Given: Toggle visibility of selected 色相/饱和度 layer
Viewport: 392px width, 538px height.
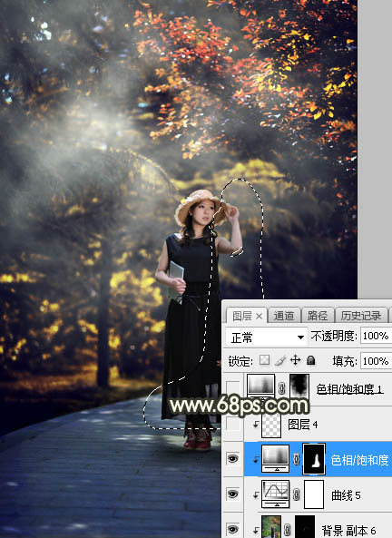Looking at the screenshot, I should (233, 459).
